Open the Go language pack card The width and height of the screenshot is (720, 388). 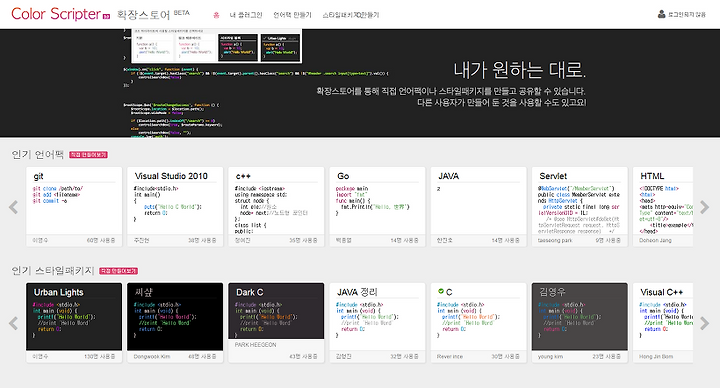(377, 206)
